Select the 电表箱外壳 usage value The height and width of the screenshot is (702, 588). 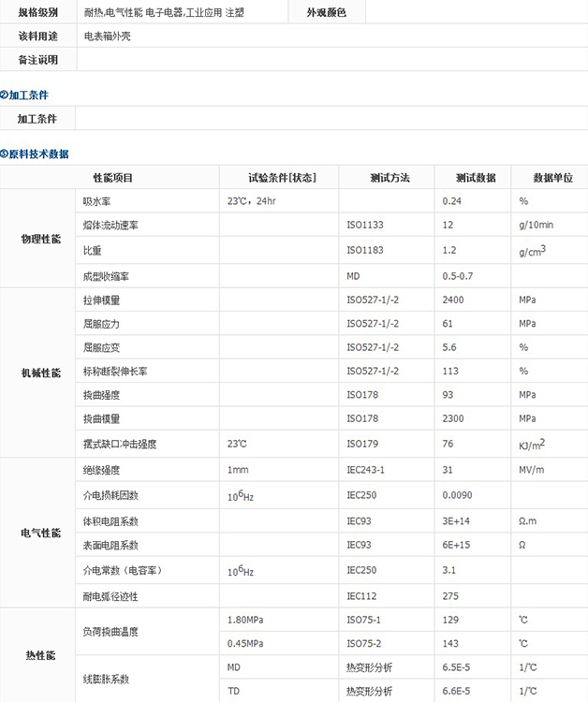coord(106,37)
